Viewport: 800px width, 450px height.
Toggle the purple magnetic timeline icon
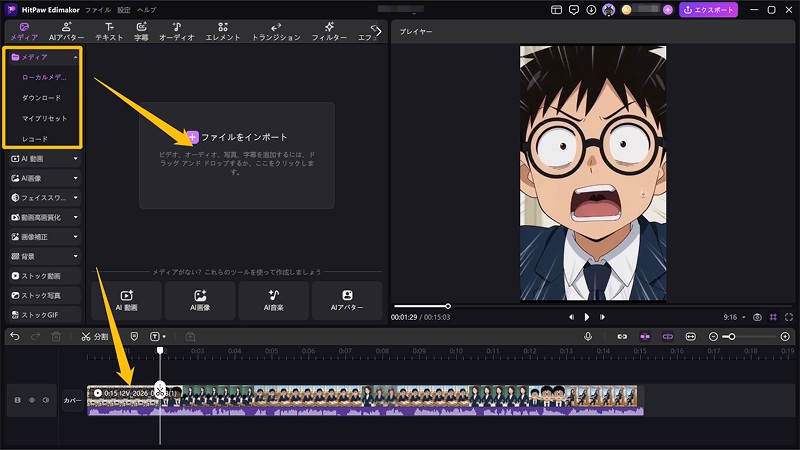[x=668, y=337]
